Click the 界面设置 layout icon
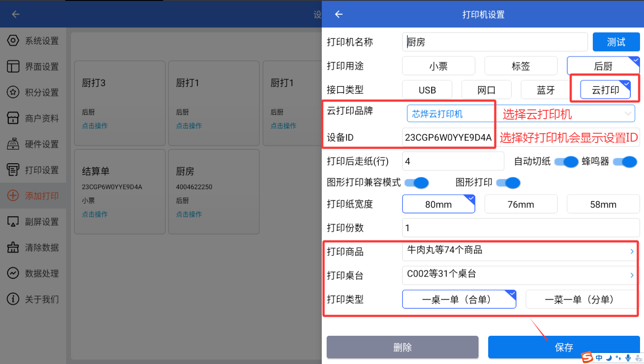 [13, 67]
